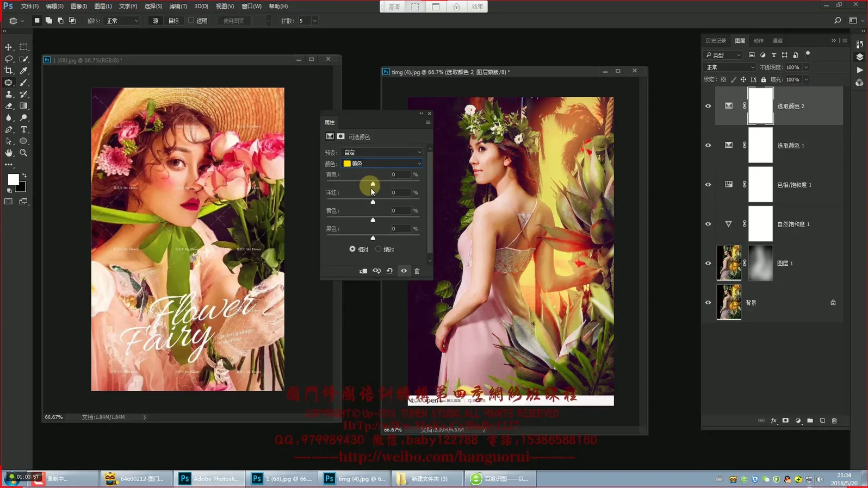Select the 图层 1 layer thumbnail
The image size is (868, 488).
click(729, 263)
